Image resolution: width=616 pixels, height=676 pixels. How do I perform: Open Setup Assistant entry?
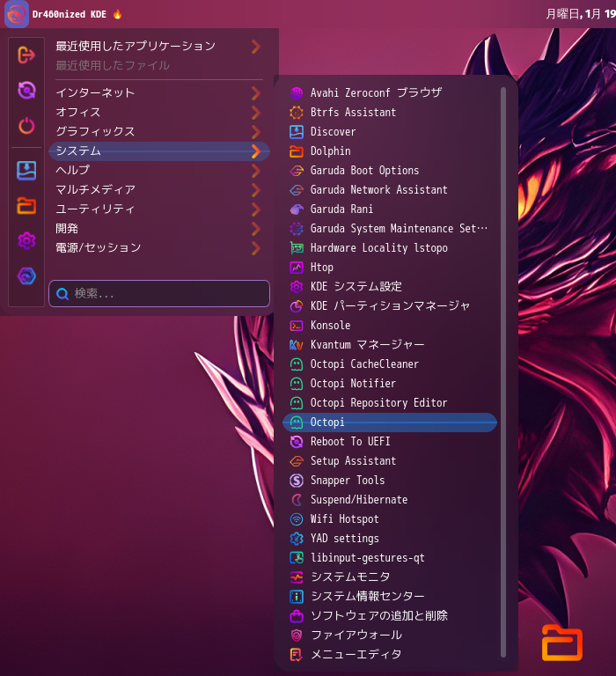point(390,461)
